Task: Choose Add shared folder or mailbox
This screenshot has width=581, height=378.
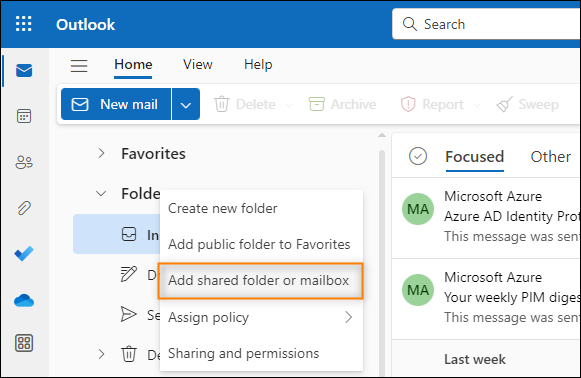Action: click(260, 281)
